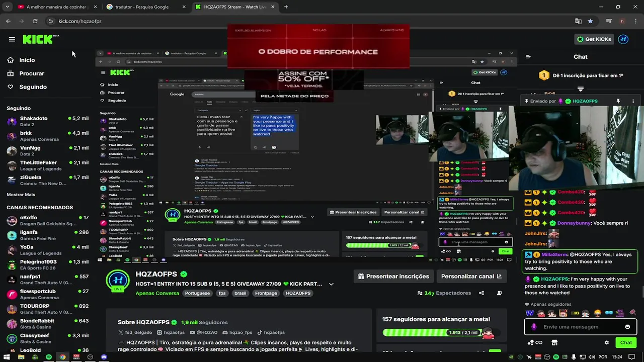
Task: Open the emoji picker in chat
Action: [x=627, y=327]
